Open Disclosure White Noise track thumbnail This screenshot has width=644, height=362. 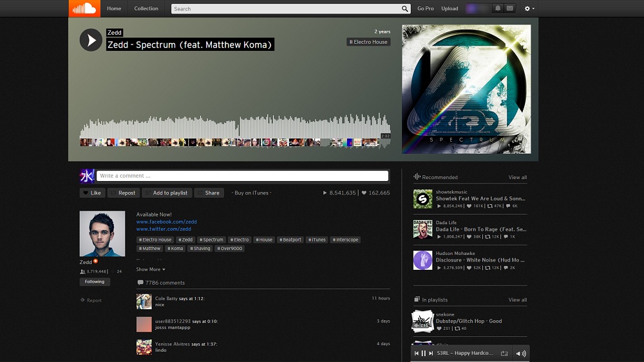coord(422,260)
